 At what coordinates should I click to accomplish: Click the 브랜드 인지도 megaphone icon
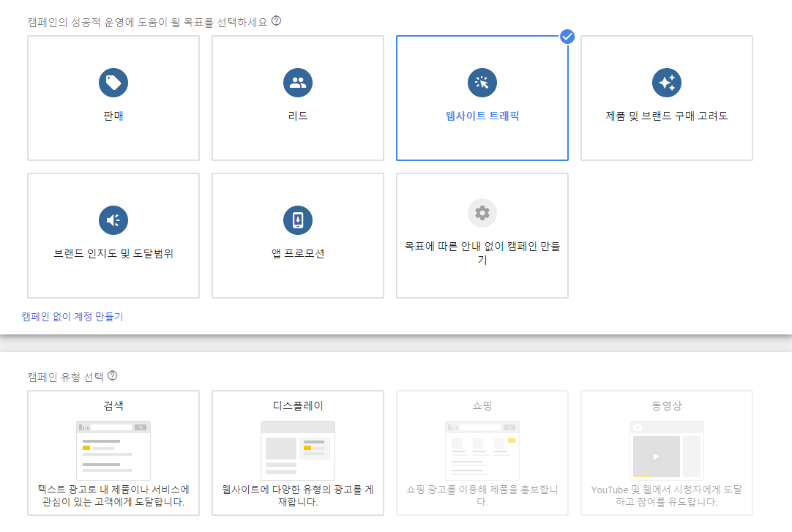point(113,220)
